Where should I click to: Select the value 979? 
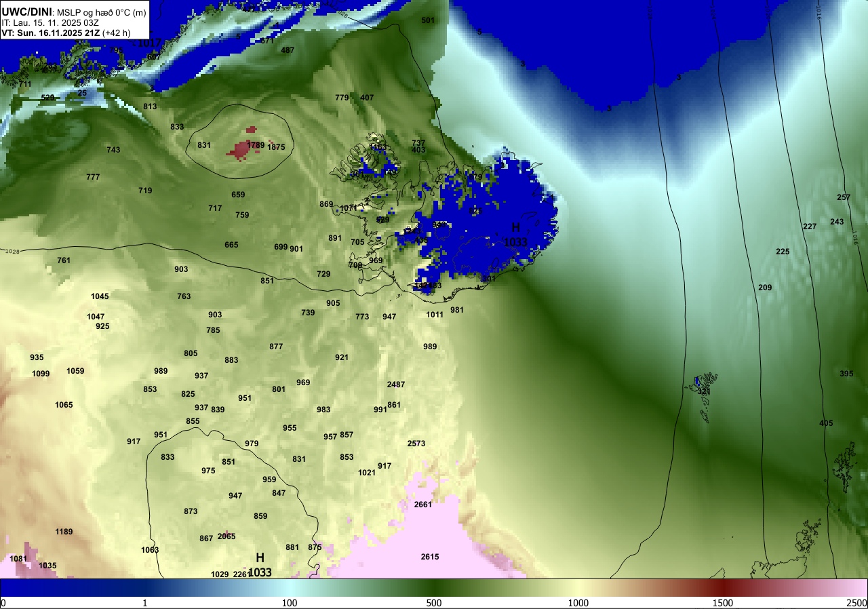pos(252,444)
